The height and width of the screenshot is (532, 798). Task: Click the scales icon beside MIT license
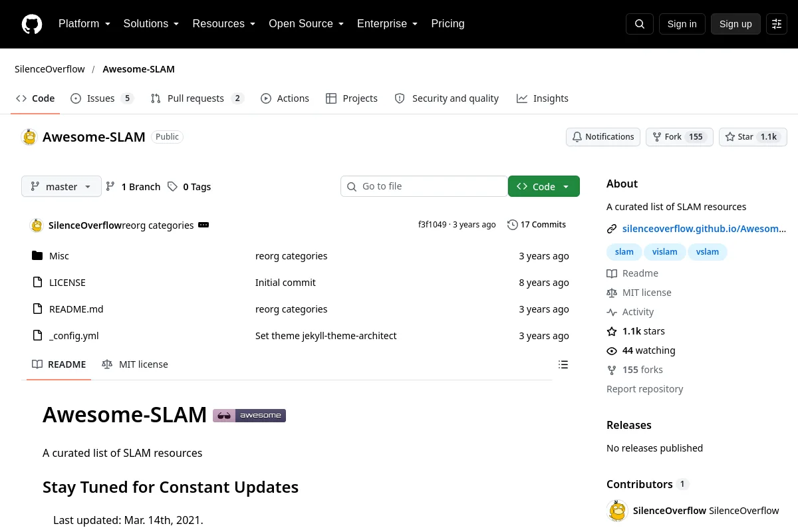pos(612,293)
